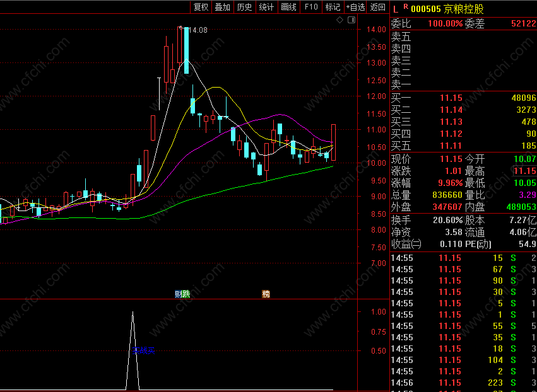The image size is (537, 392).
Task: Click the white indicator spike peak
Action: (x=133, y=313)
